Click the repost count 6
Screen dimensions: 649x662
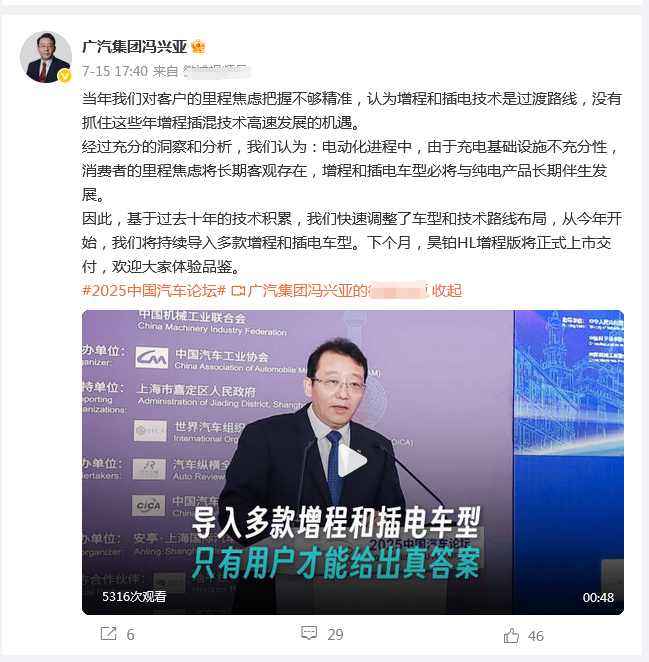coord(130,635)
